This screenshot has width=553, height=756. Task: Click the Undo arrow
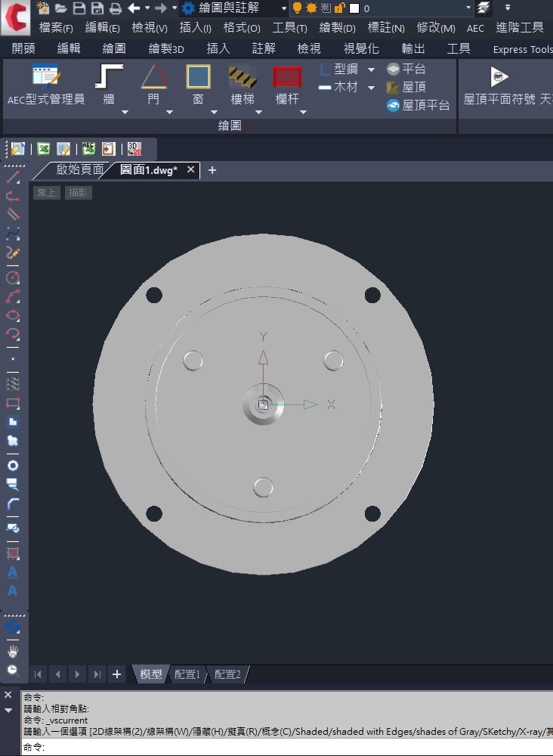pyautogui.click(x=134, y=8)
